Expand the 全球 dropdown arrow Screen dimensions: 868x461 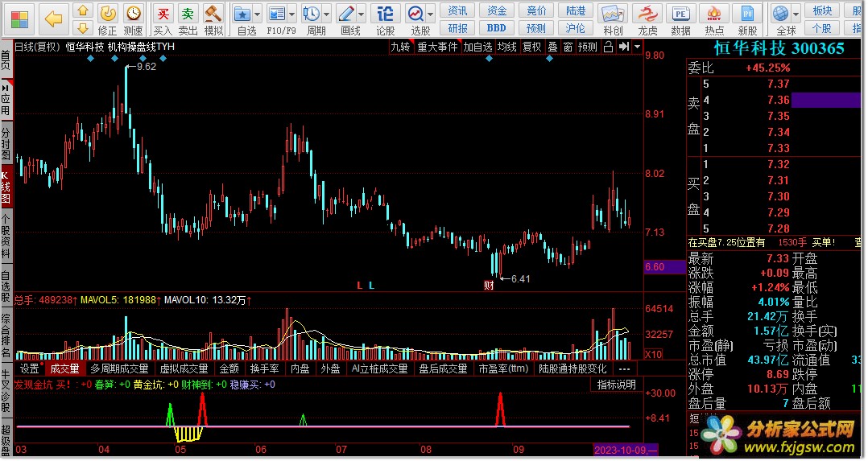(x=796, y=14)
